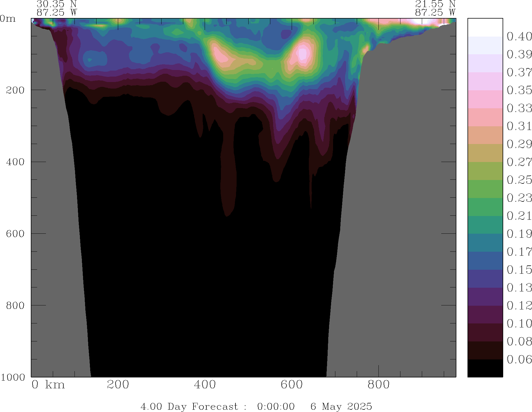Click the white swatch atop the colorbar
Image resolution: width=532 pixels, height=412 pixels.
coord(485,27)
